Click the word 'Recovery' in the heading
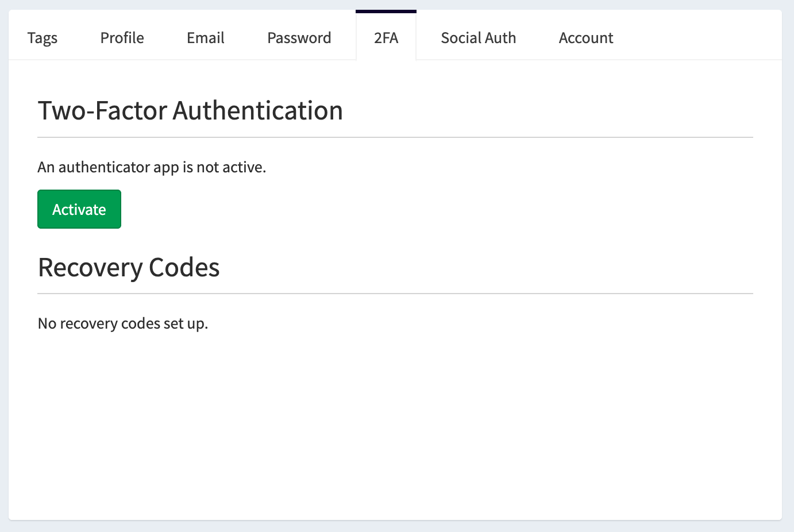Viewport: 794px width, 532px height. [90, 268]
